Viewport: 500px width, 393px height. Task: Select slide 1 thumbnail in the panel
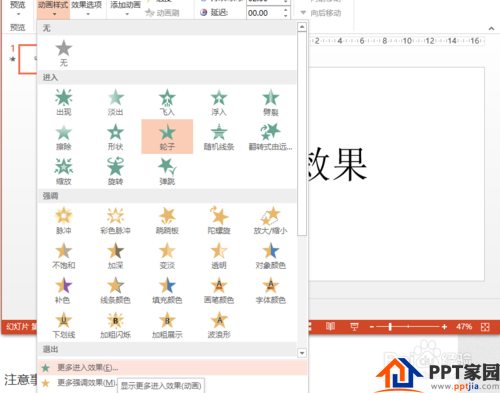(x=28, y=59)
